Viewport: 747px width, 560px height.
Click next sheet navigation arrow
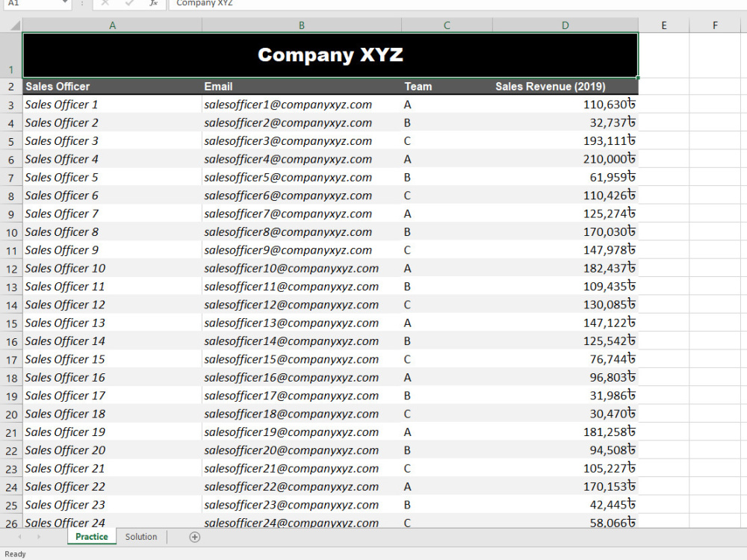coord(39,537)
